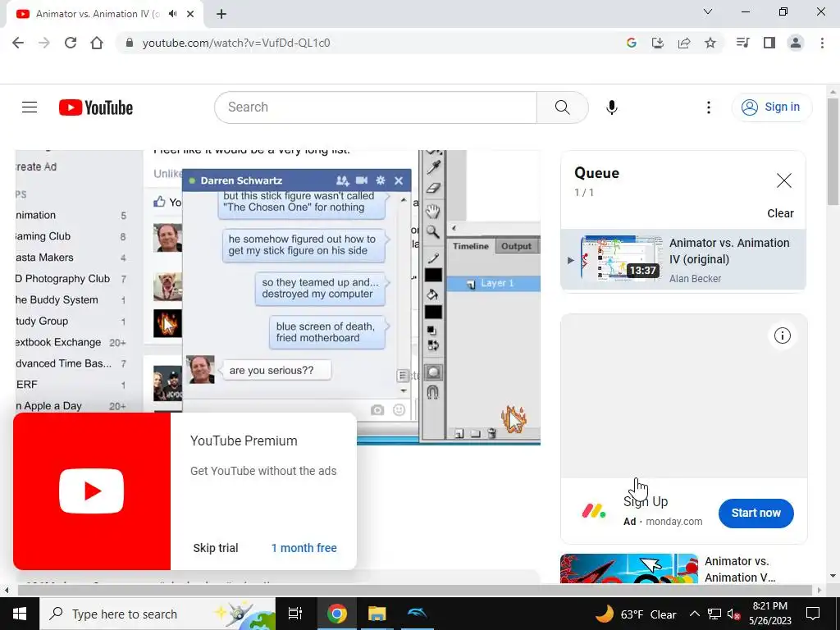
Task: Click the video player frame
Action: tap(278, 297)
